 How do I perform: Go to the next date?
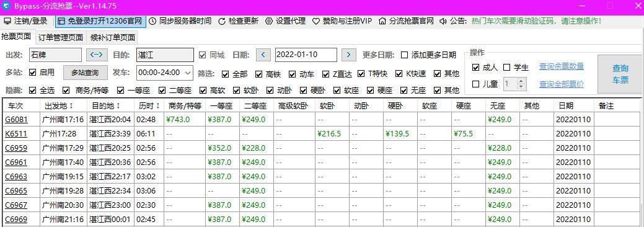click(349, 55)
